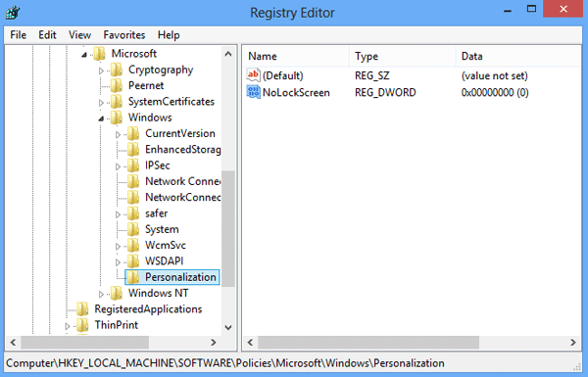Click the SystemCertificates folder icon

click(117, 102)
